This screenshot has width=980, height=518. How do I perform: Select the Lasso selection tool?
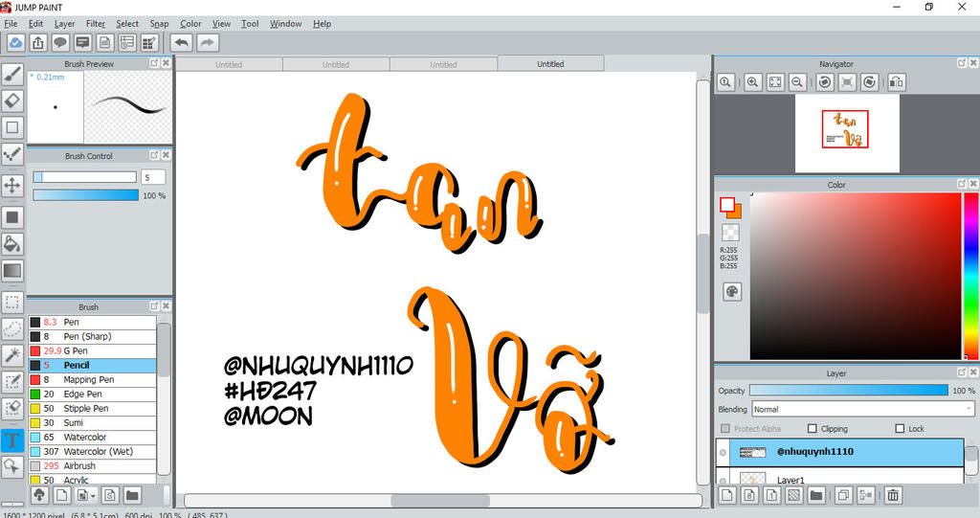[11, 329]
